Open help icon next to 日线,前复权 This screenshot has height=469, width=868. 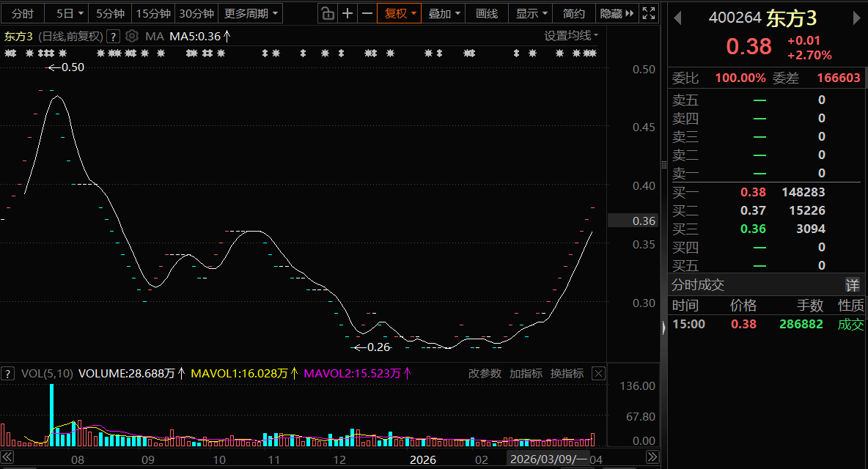[x=113, y=37]
